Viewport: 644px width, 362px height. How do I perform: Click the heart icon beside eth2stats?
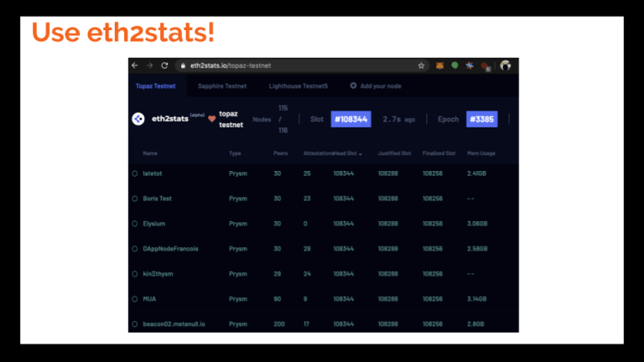point(212,119)
